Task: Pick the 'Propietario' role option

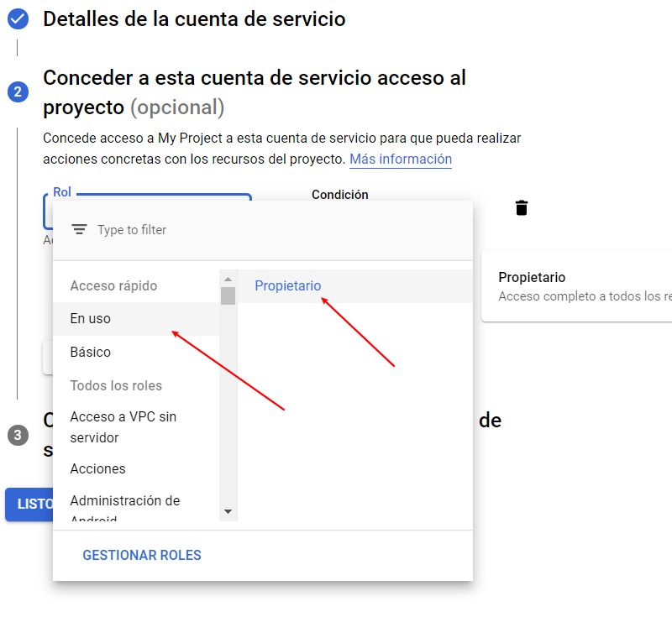Action: [288, 286]
